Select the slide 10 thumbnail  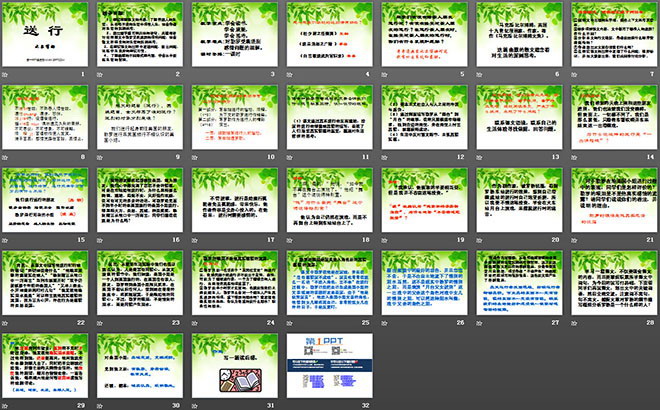pos(235,117)
